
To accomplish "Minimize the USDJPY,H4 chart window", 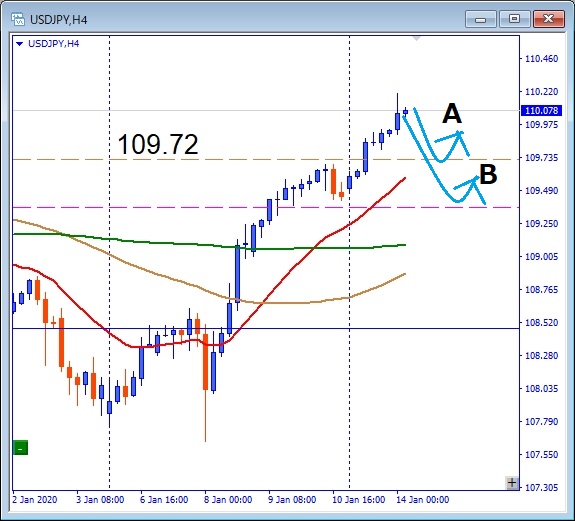I will (x=480, y=19).
